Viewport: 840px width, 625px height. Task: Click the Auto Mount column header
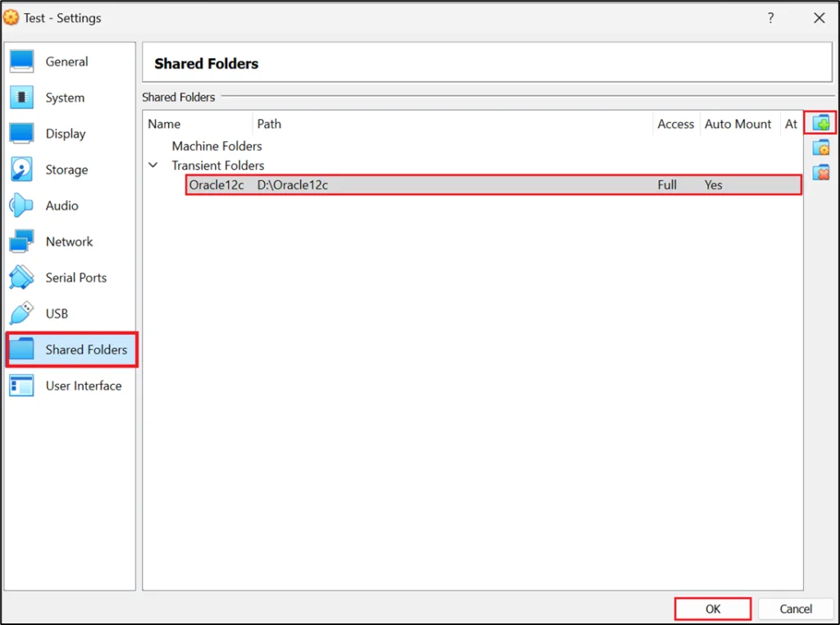[x=737, y=124]
